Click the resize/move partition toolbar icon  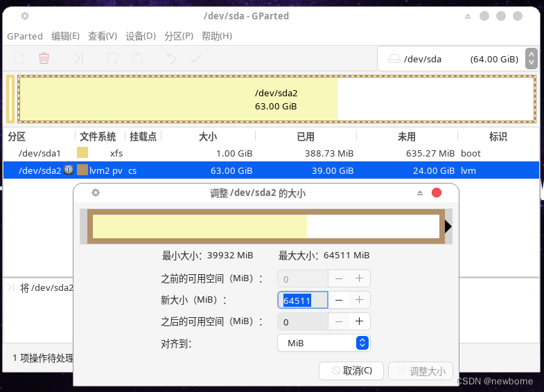pos(78,58)
